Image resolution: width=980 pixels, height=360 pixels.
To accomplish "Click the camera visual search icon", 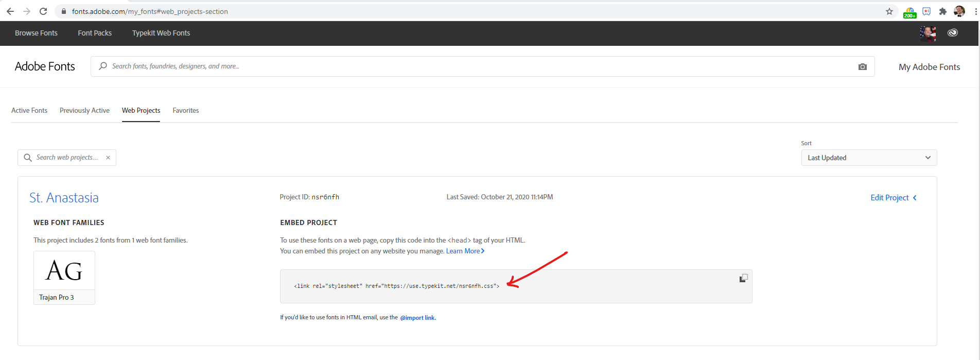I will coord(862,66).
